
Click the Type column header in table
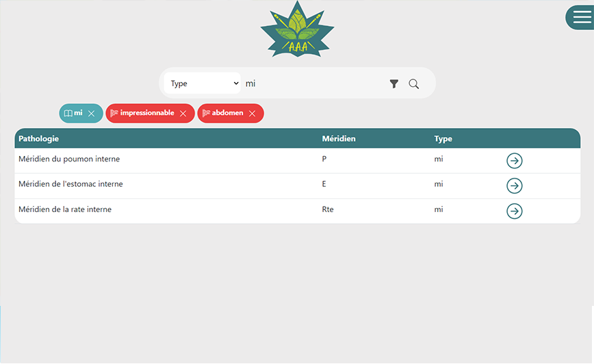pyautogui.click(x=443, y=139)
